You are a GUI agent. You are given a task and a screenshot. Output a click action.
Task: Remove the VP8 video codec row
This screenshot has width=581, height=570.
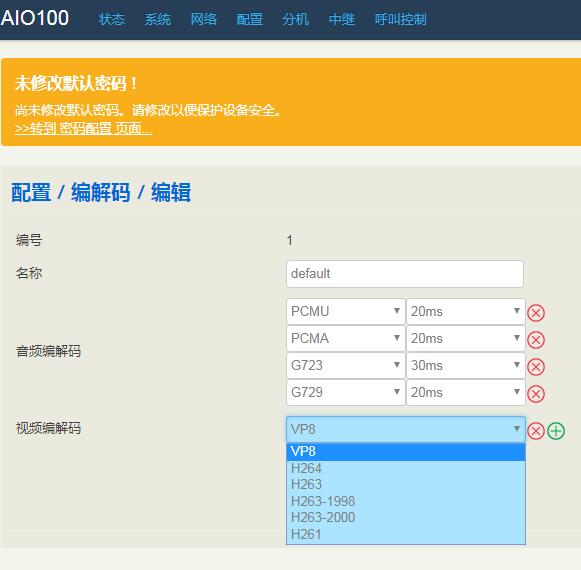pos(535,431)
